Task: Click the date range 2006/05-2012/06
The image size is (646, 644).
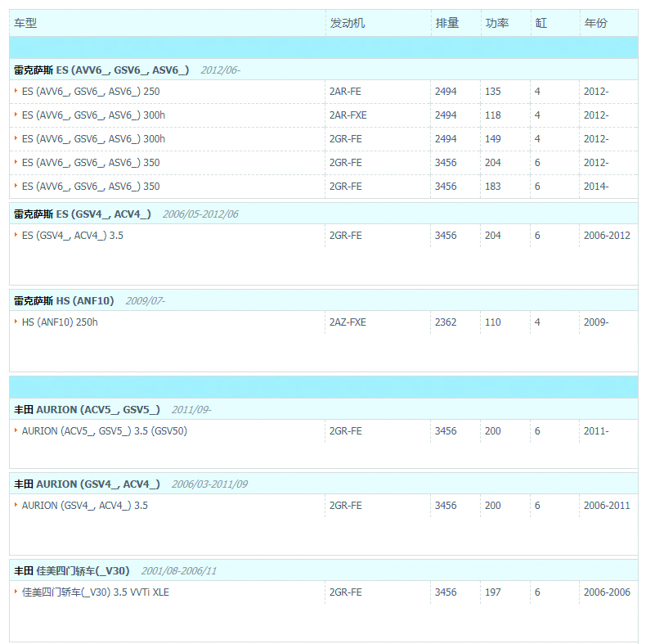Action: pyautogui.click(x=200, y=214)
